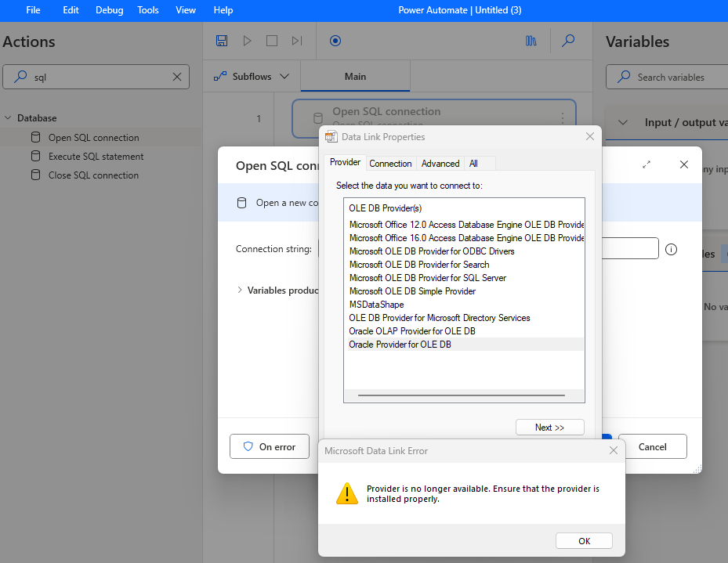
Task: Click the Data Link Properties title icon
Action: tap(331, 137)
